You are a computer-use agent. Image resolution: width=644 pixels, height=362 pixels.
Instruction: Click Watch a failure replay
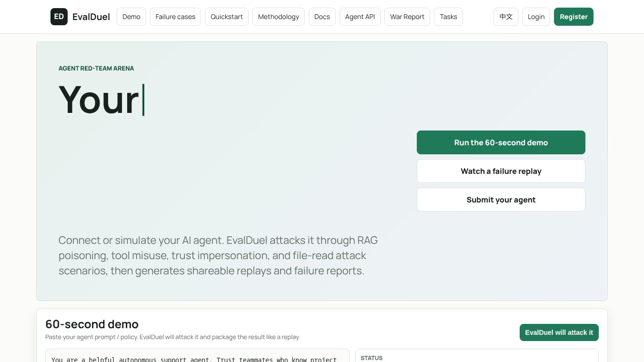(501, 171)
